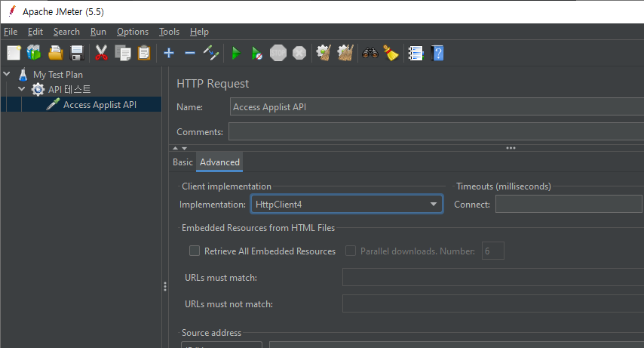The width and height of the screenshot is (644, 348).
Task: Click the Clear All brooms icon
Action: tap(345, 53)
